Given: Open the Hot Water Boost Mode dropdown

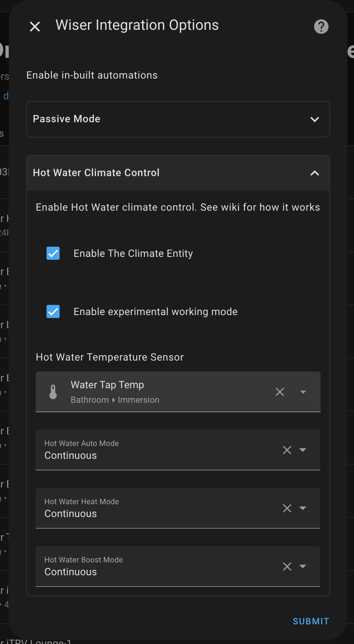Looking at the screenshot, I should tap(178, 567).
